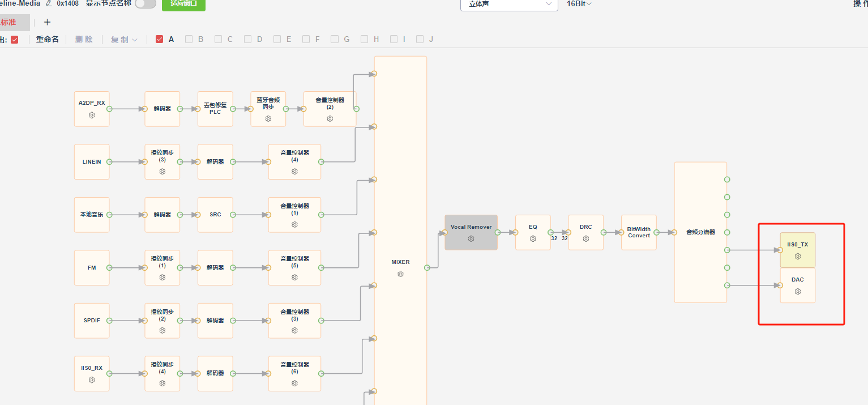The width and height of the screenshot is (868, 405).
Task: Click the 重命名 button
Action: click(x=48, y=40)
